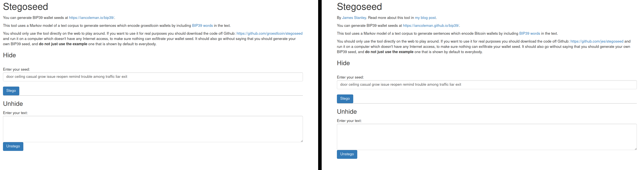The image size is (644, 170).
Task: Click the Stegoseed heading on the right page
Action: 359,7
